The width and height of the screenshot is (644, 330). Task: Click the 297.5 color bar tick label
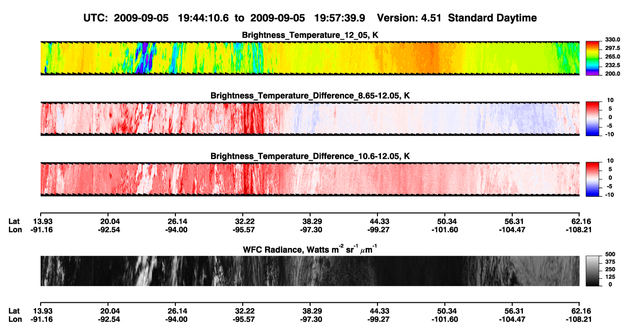point(613,48)
